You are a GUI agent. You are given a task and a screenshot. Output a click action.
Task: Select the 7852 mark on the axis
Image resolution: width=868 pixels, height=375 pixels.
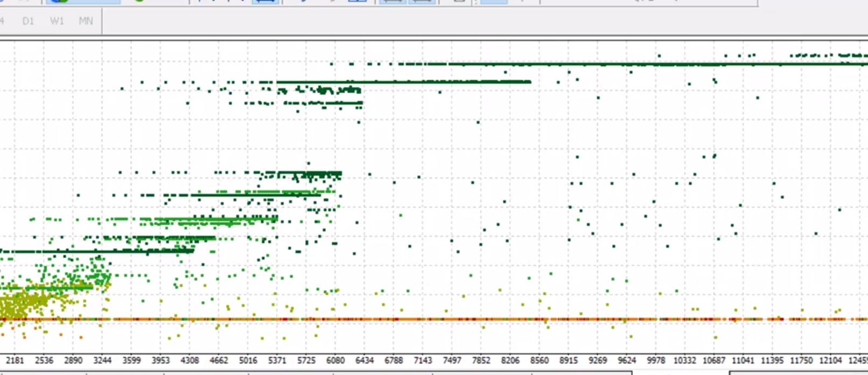click(x=481, y=360)
